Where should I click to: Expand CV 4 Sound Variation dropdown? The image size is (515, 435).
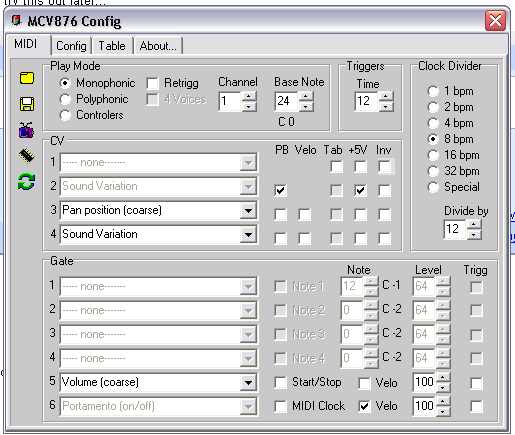click(248, 235)
